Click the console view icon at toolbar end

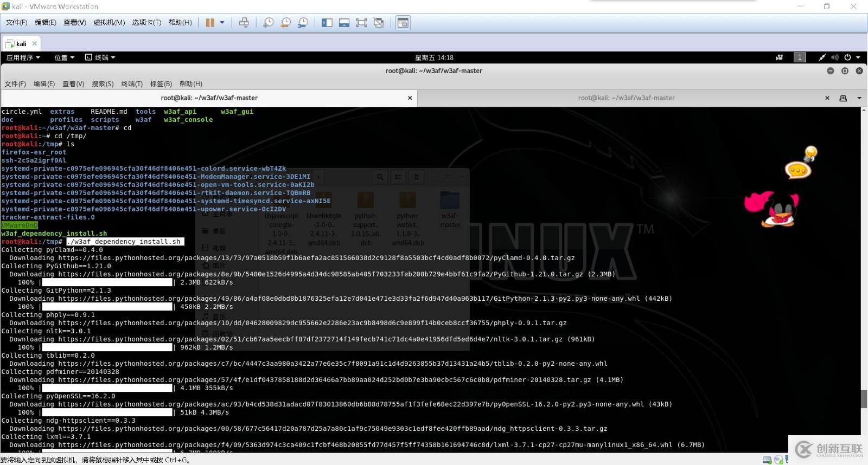tap(403, 23)
